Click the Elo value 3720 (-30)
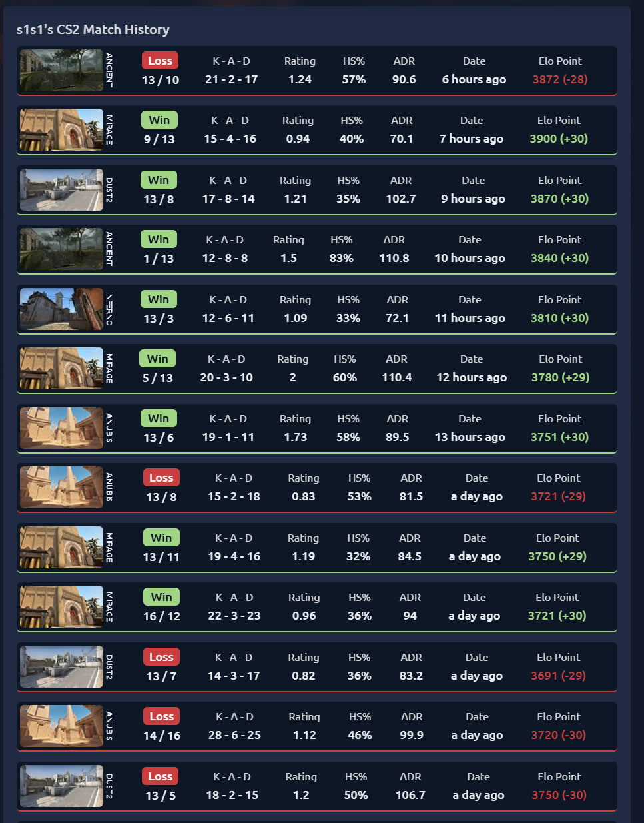Image resolution: width=644 pixels, height=823 pixels. (558, 735)
